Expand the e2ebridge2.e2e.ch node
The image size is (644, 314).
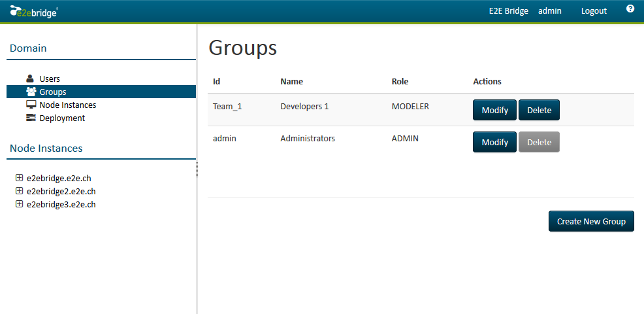click(19, 191)
